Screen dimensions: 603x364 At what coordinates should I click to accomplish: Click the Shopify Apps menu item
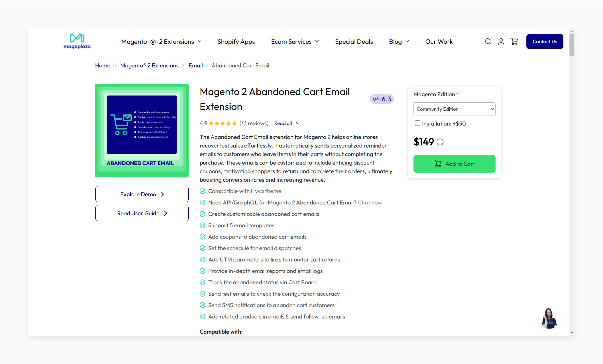click(x=236, y=41)
